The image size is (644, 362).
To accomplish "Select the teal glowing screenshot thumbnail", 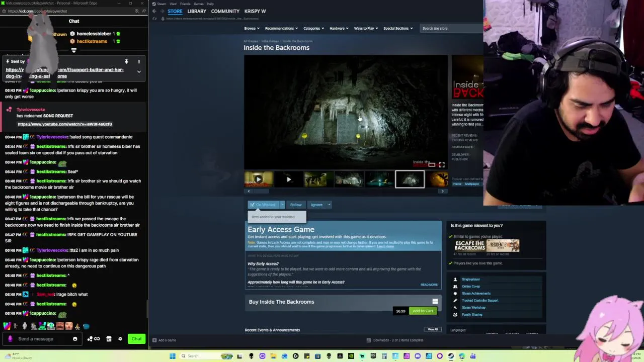I will 379,179.
